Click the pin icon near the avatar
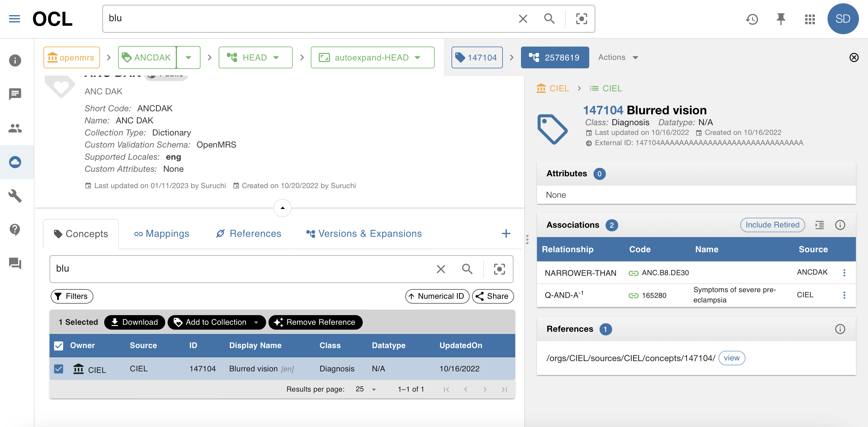Screen dimensions: 868x427 [x=781, y=19]
